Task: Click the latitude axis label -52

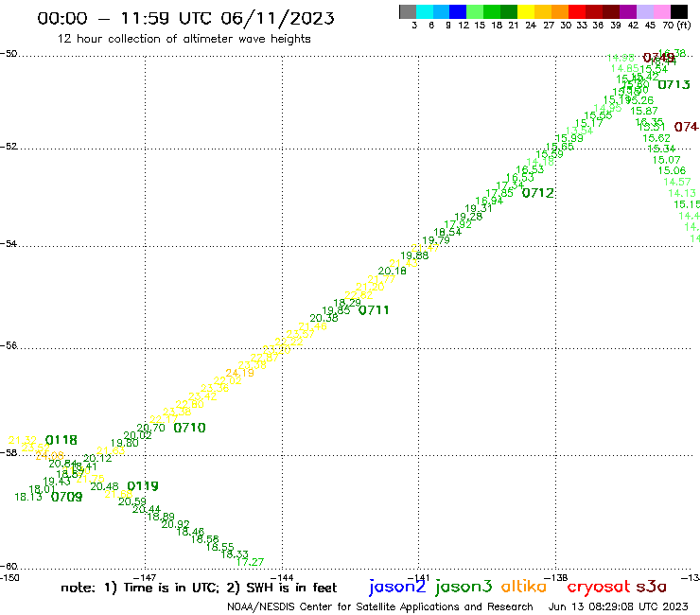Action: coord(9,147)
